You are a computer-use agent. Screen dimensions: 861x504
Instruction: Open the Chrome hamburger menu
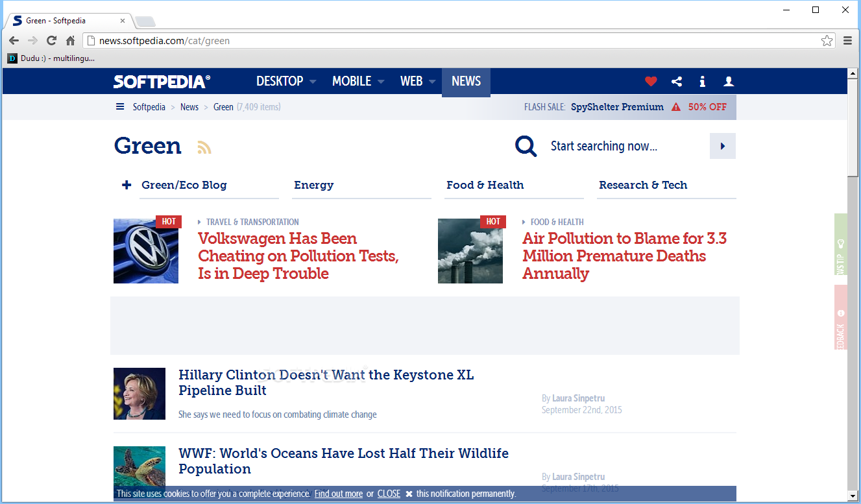(x=847, y=40)
